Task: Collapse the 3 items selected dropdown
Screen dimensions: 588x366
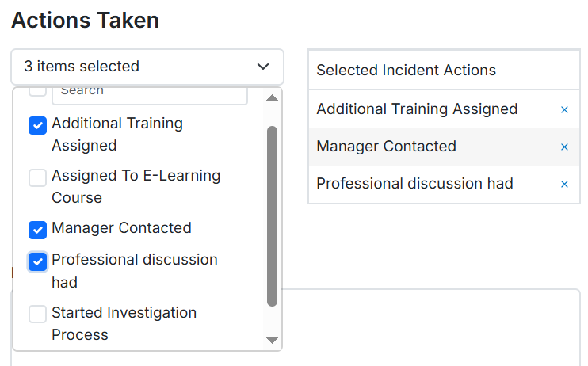Action: [x=147, y=67]
